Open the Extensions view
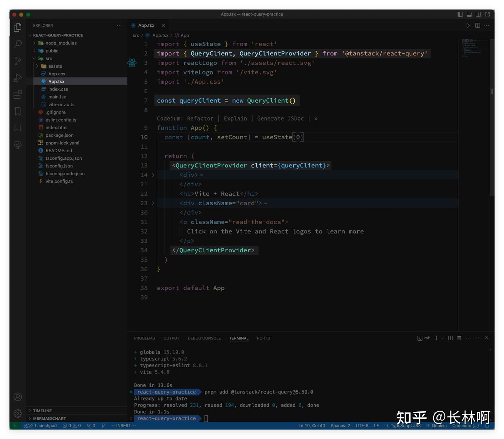 point(17,95)
